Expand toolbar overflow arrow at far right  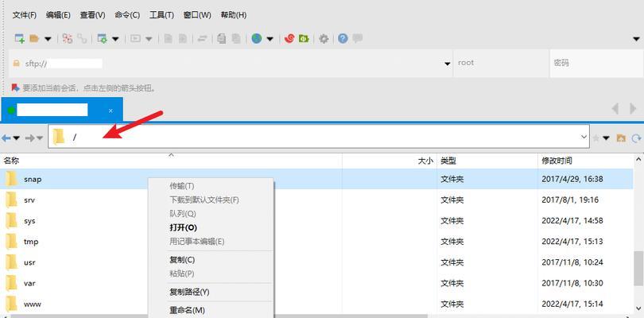tap(636, 39)
